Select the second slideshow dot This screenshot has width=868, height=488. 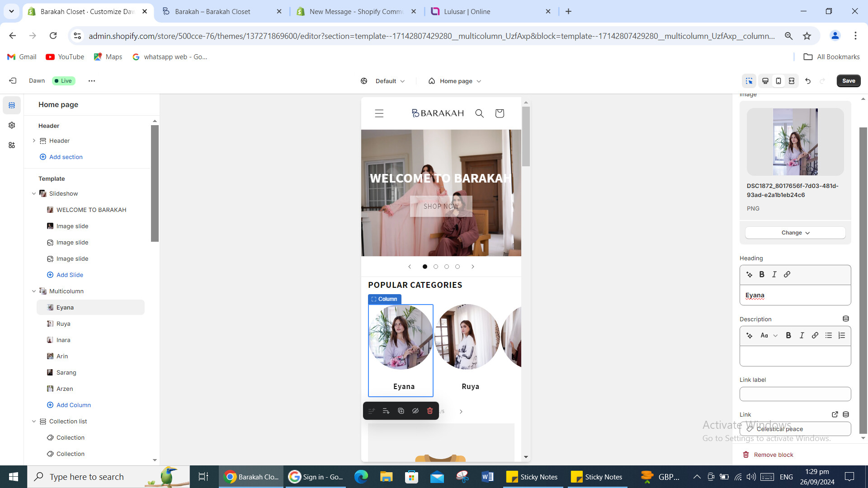click(436, 267)
